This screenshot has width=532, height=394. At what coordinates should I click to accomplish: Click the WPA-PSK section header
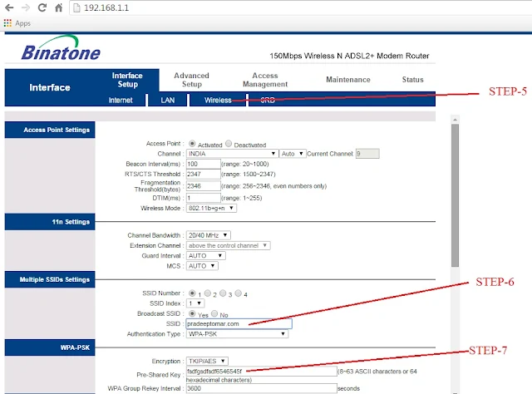[50, 347]
